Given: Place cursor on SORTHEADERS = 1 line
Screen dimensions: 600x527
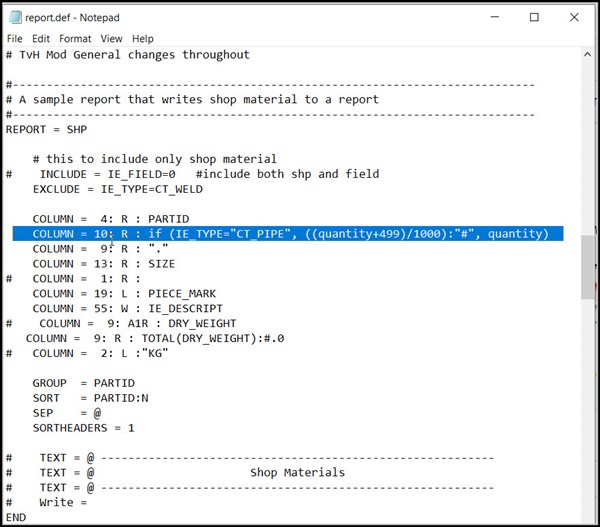Looking at the screenshot, I should [x=83, y=428].
